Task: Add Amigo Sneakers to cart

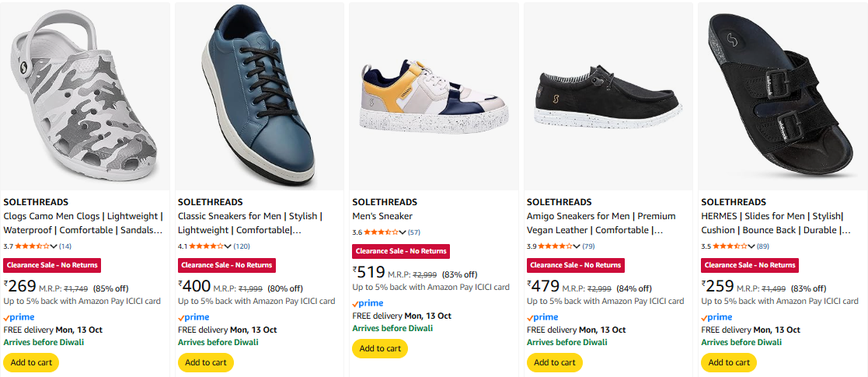Action: (x=555, y=362)
